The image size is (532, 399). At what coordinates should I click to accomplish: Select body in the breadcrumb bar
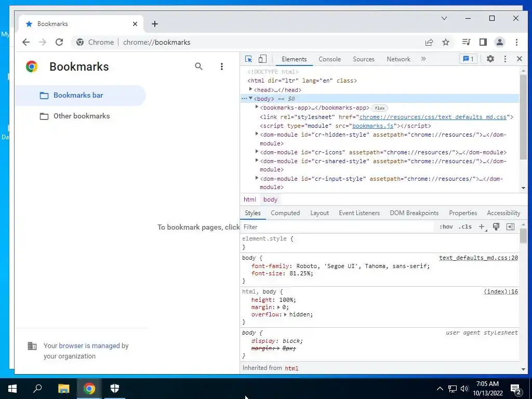[x=270, y=199]
